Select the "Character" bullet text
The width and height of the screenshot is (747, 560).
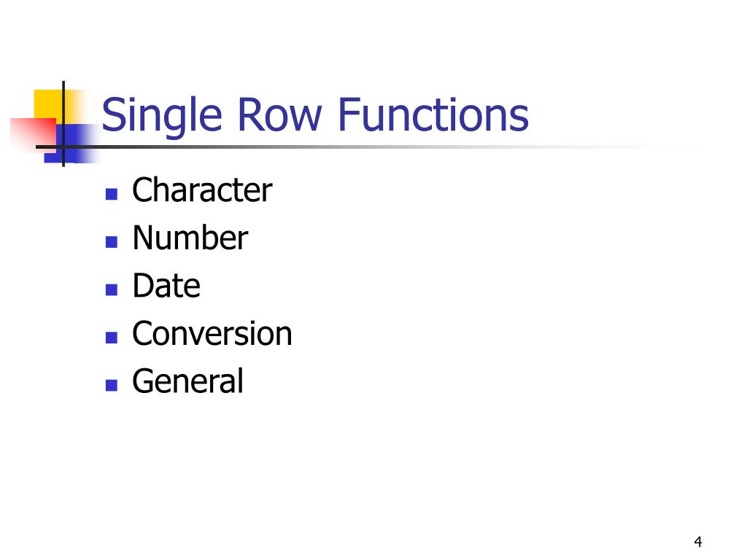[x=202, y=191]
